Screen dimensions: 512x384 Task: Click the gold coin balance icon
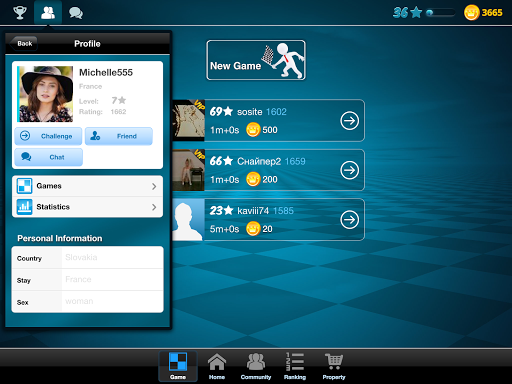[x=472, y=13]
